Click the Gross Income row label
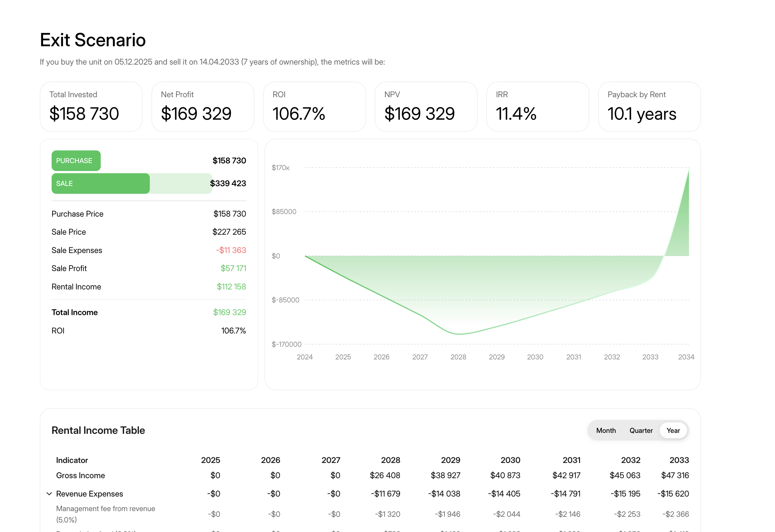The image size is (775, 532). pyautogui.click(x=80, y=475)
